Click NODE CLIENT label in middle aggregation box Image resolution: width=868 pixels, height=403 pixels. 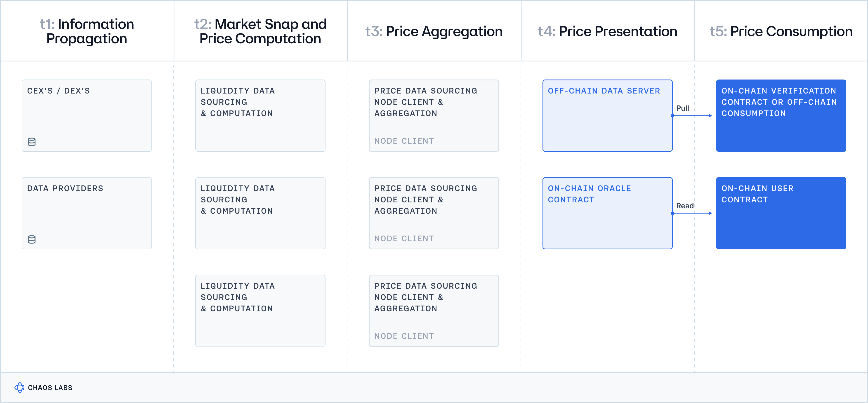[x=404, y=238]
